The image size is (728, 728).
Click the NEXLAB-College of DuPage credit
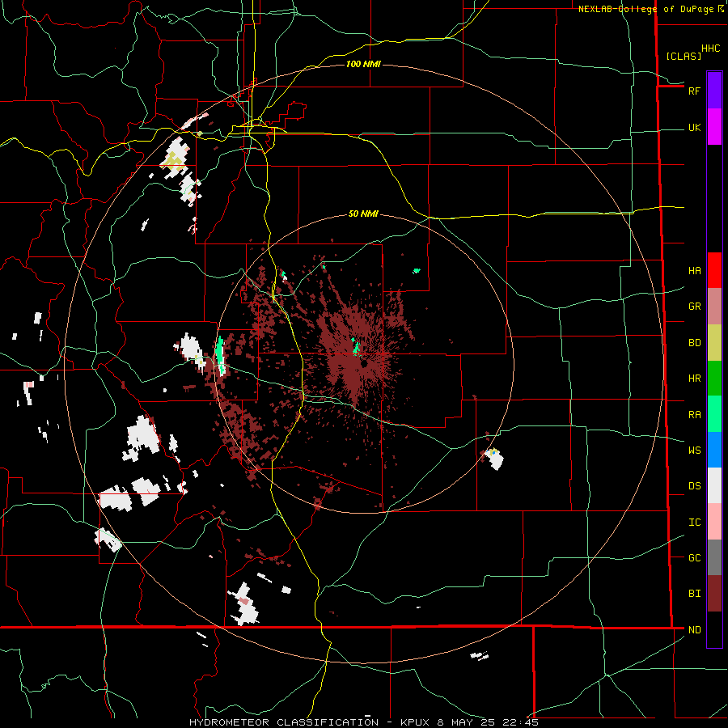(645, 9)
